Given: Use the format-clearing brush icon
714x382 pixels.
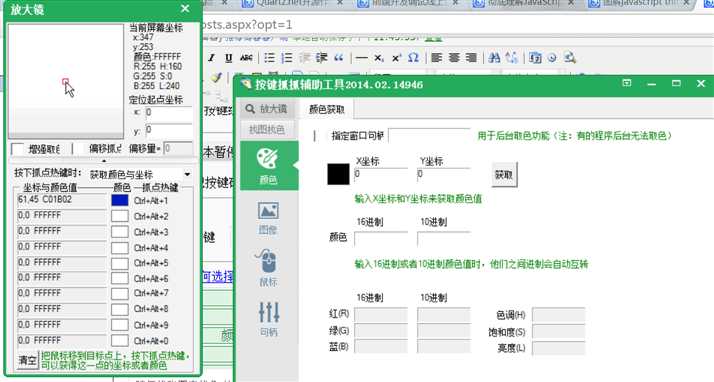Looking at the screenshot, I should [x=216, y=77].
